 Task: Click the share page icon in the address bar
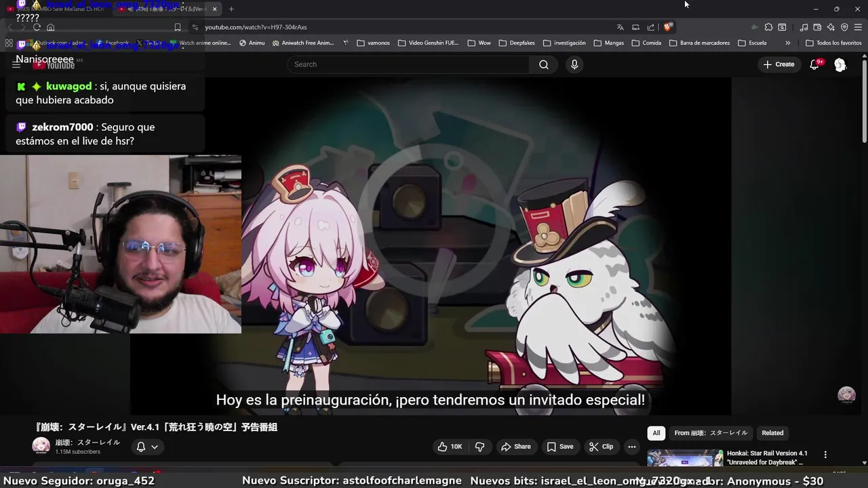click(651, 27)
